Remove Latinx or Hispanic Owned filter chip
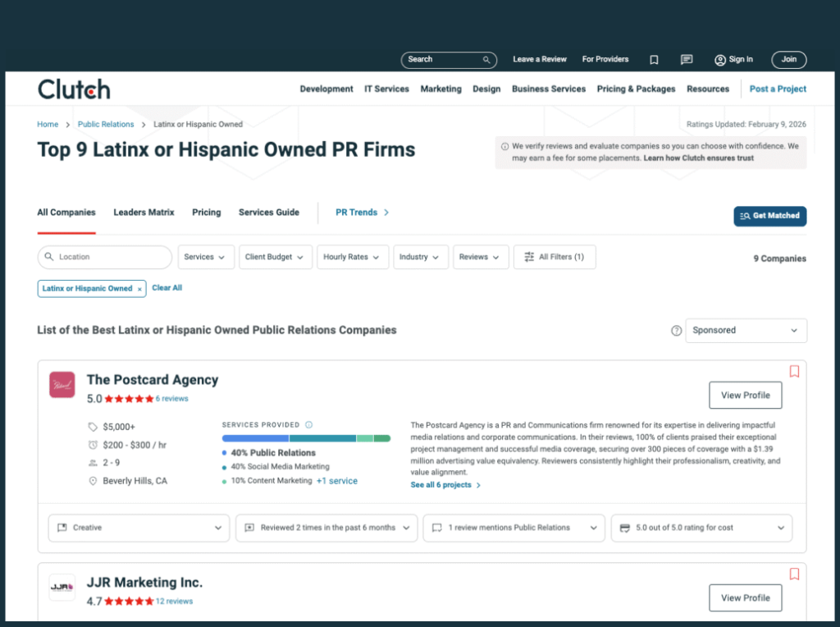 tap(139, 289)
